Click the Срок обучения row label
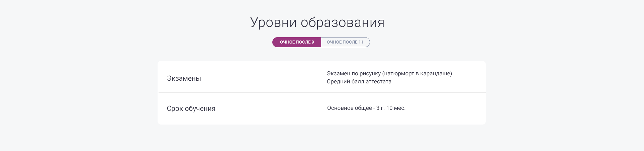 click(191, 109)
